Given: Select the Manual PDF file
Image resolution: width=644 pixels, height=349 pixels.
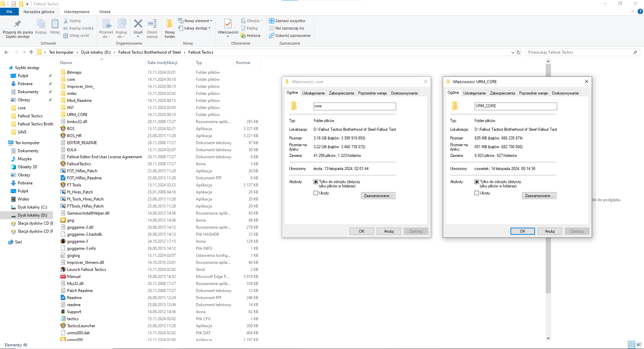Looking at the screenshot, I should pos(73,277).
